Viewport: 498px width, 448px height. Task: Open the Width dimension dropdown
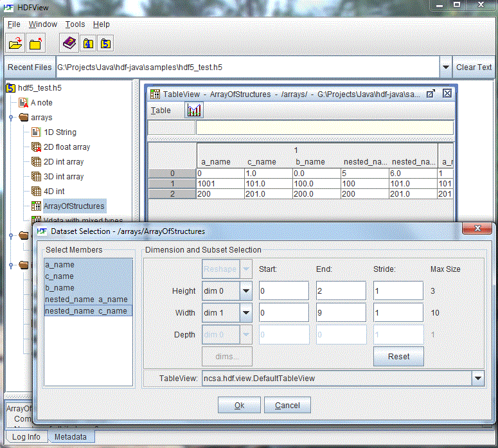pos(246,312)
